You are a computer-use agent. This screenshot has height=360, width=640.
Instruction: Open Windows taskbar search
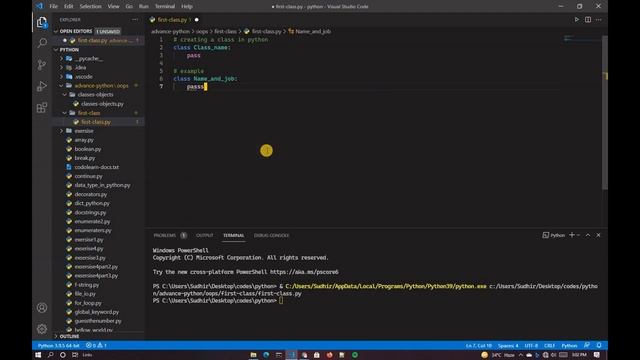pyautogui.click(x=51, y=355)
